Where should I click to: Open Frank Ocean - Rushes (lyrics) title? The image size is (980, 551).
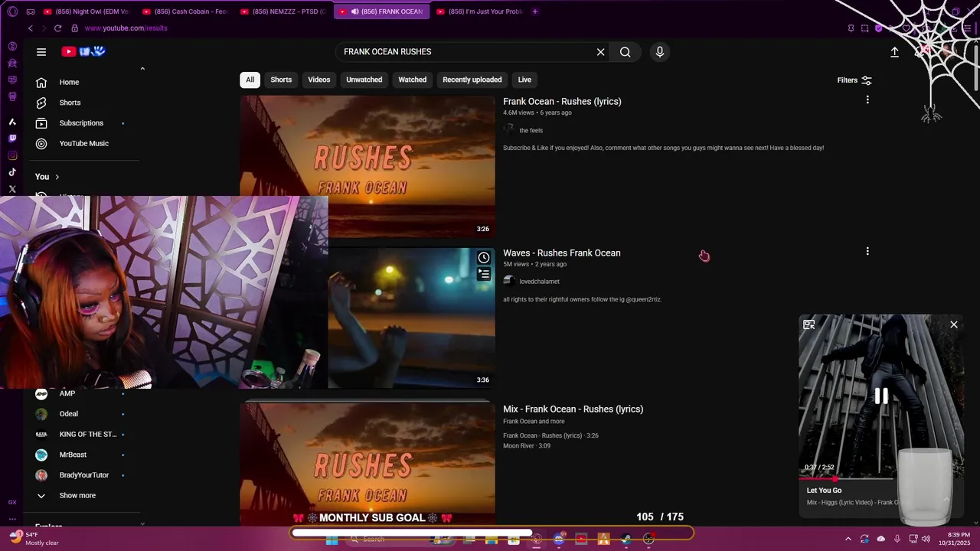coord(562,102)
